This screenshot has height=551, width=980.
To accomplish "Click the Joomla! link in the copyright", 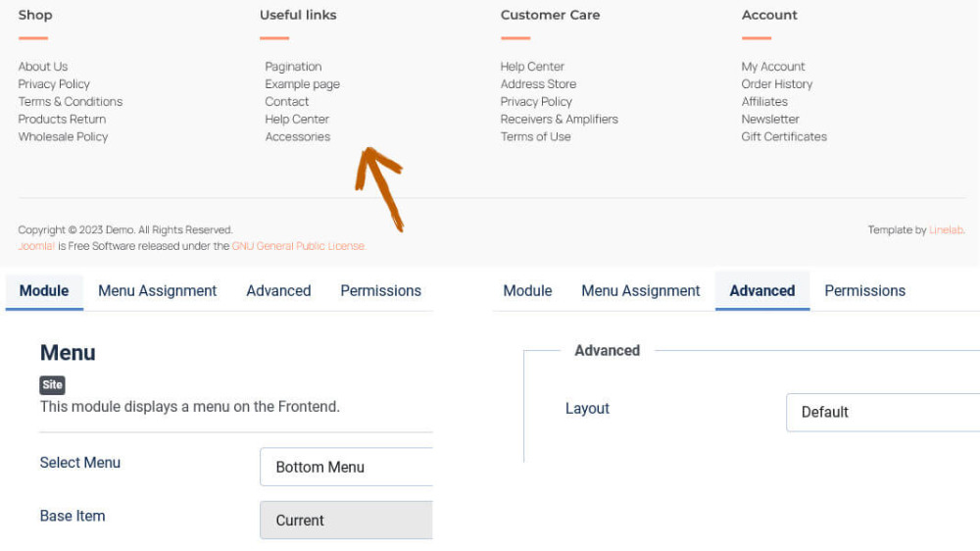I will click(36, 246).
